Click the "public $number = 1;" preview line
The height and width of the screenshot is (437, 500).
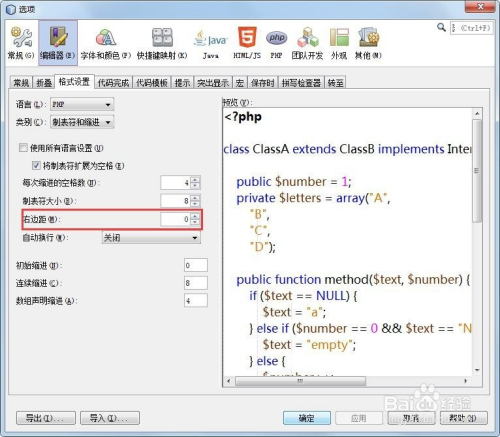point(294,182)
